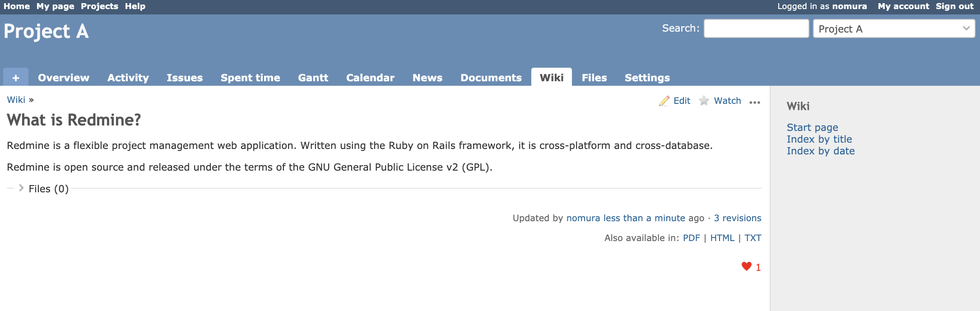Click the Watch link text
This screenshot has height=311, width=980.
[728, 101]
